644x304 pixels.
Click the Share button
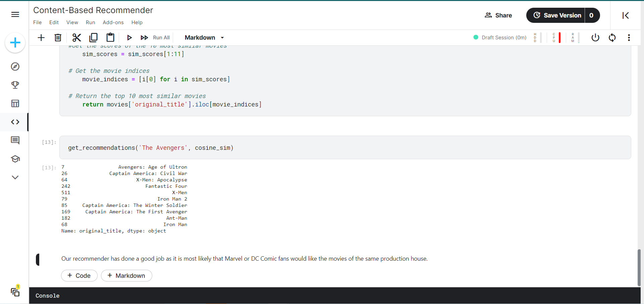coord(498,15)
